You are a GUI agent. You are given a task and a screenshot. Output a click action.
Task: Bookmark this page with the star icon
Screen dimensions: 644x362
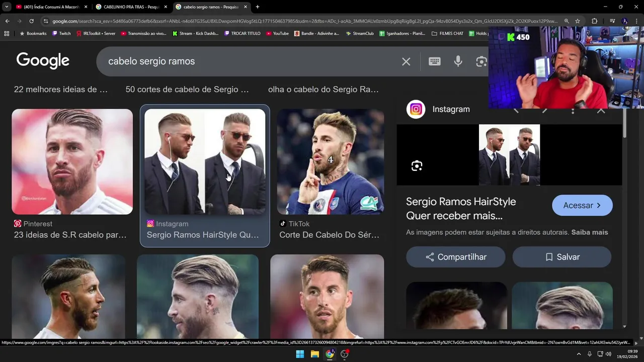pos(578,21)
